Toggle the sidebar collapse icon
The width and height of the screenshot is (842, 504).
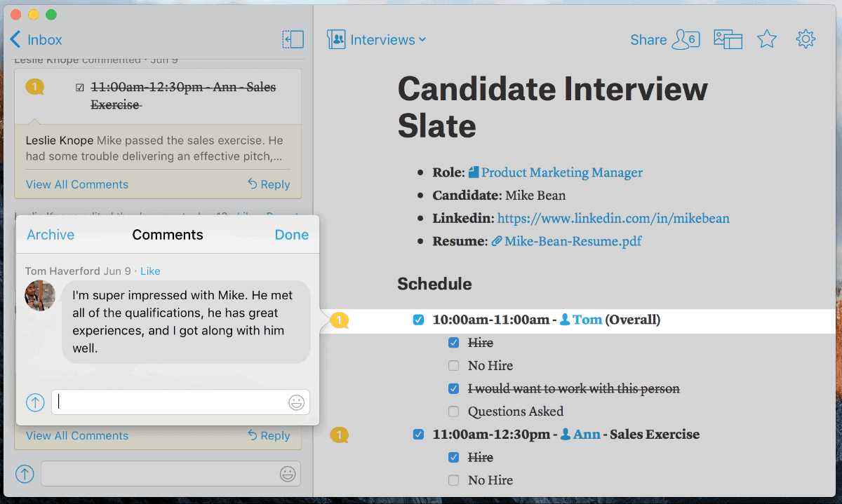(293, 40)
